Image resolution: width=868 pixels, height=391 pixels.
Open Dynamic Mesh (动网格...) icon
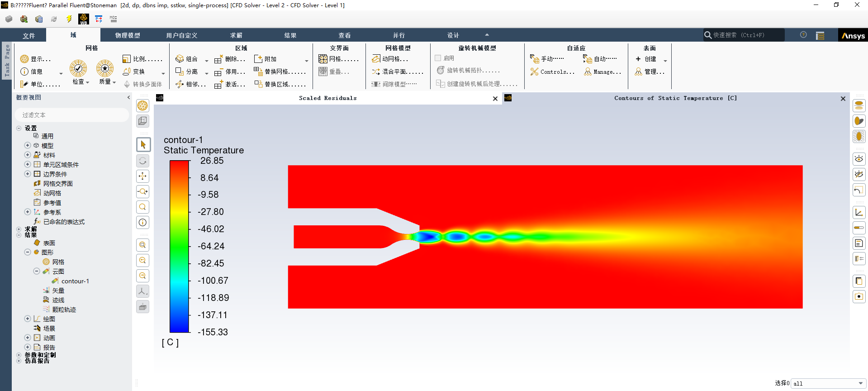coord(376,59)
